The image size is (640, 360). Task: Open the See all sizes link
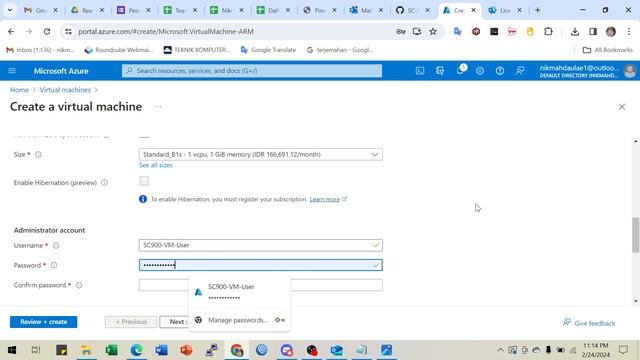(156, 165)
